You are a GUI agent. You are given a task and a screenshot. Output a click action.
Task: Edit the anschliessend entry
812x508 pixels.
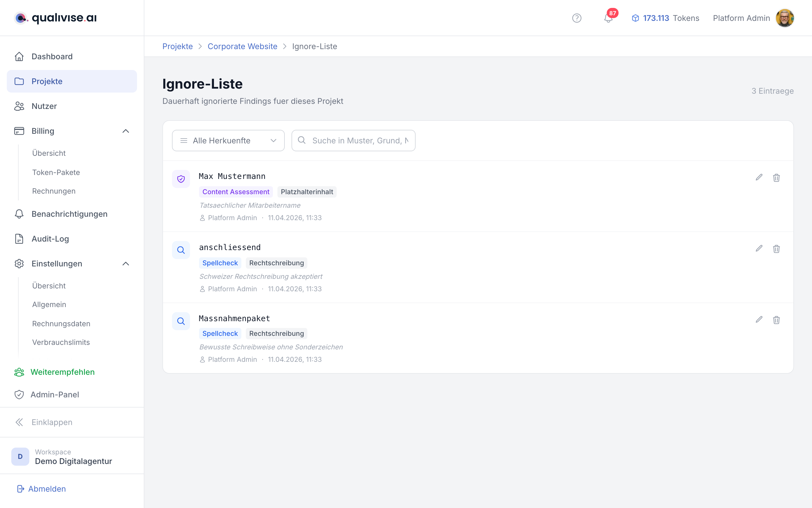759,249
